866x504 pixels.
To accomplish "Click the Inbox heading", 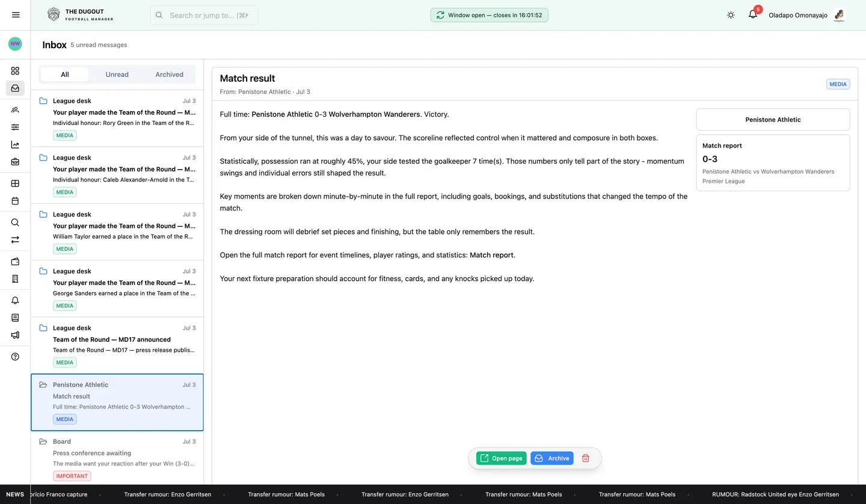I will coord(54,45).
